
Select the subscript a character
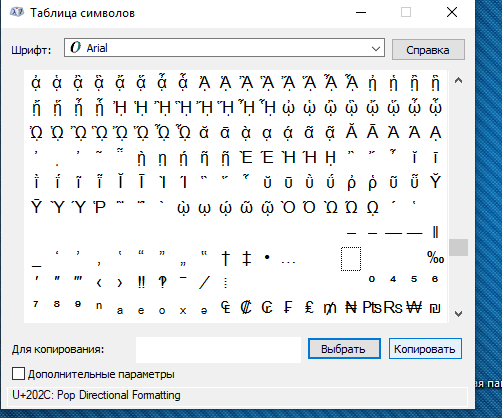point(120,311)
